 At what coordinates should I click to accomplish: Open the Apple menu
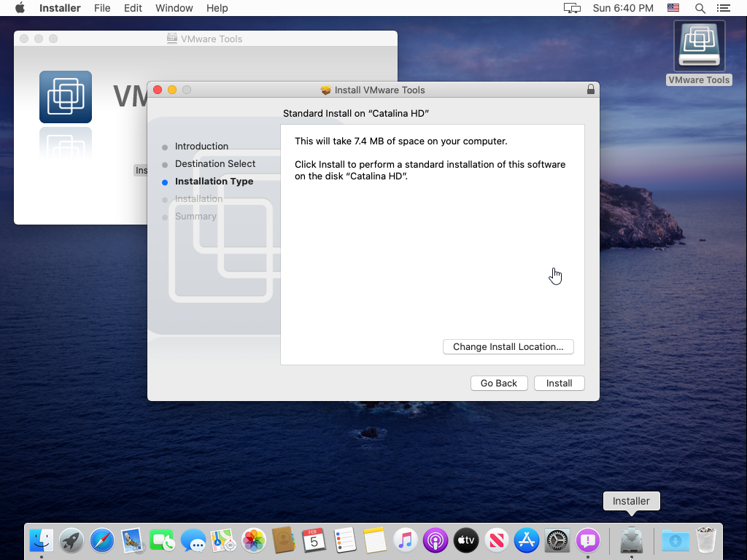pyautogui.click(x=20, y=8)
